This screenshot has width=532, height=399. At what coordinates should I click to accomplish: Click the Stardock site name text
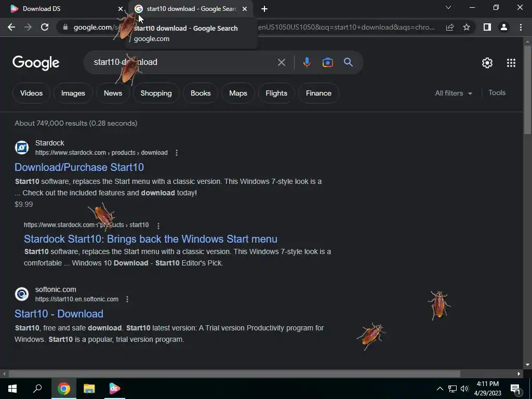click(49, 143)
